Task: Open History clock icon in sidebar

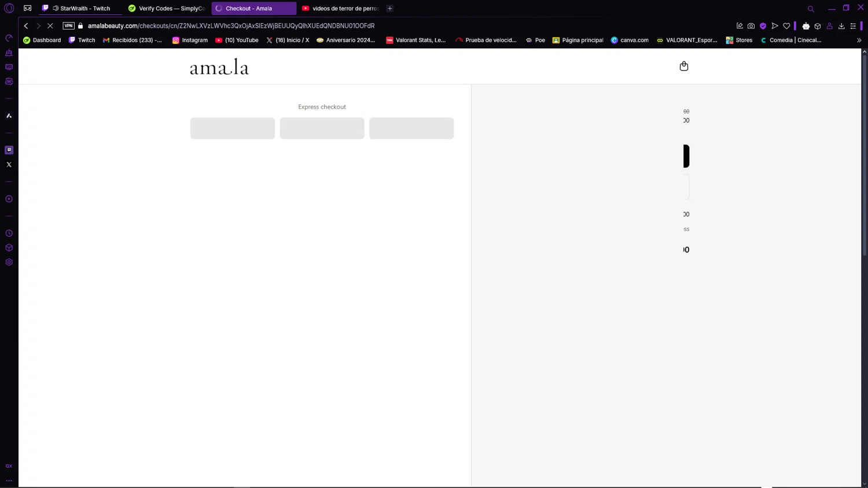Action: pyautogui.click(x=9, y=233)
